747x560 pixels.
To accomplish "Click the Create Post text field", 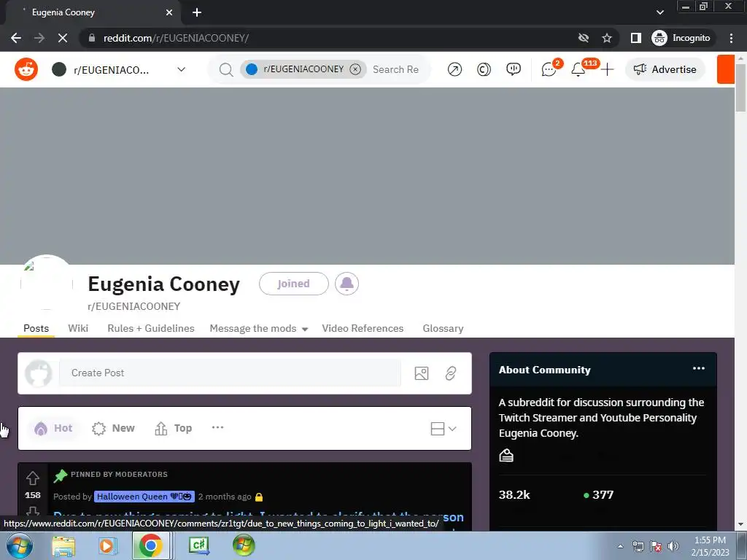I will click(230, 373).
